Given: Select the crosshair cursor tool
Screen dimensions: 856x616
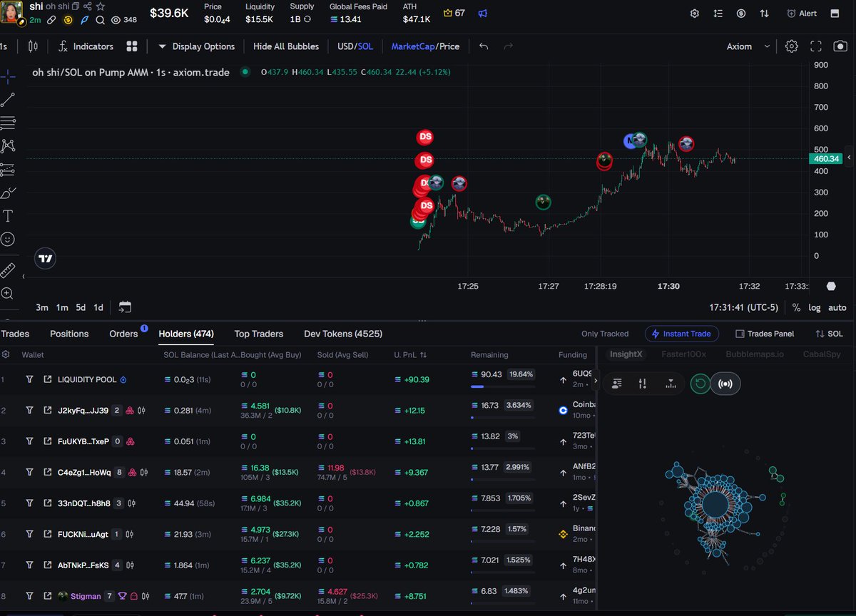Looking at the screenshot, I should (x=8, y=76).
